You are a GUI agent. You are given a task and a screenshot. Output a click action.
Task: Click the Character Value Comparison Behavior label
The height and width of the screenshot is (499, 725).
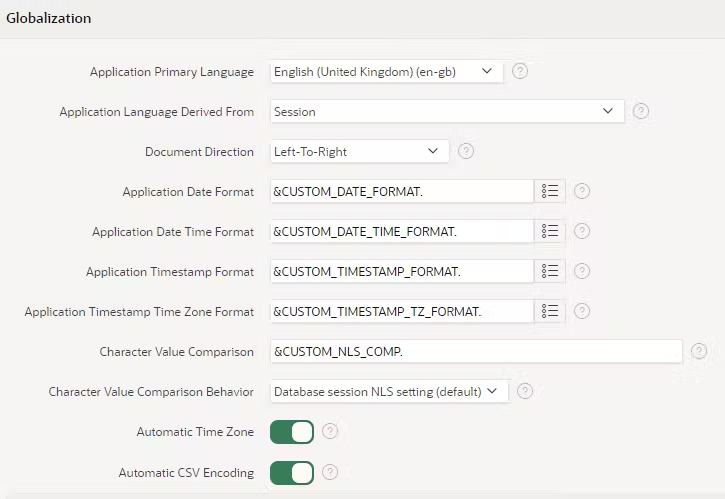(151, 392)
